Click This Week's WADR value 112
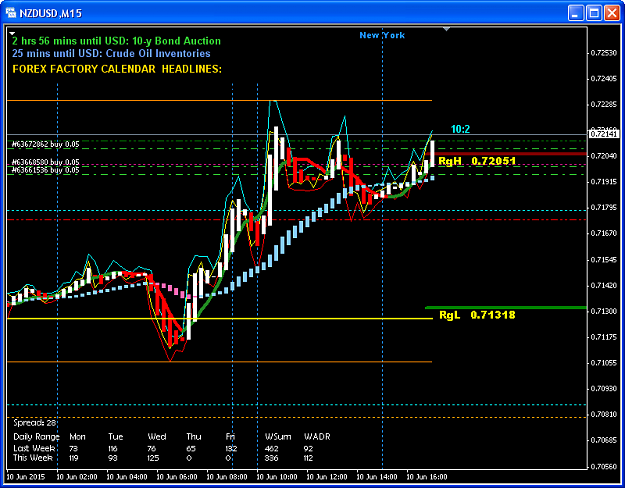The image size is (625, 488). point(309,458)
